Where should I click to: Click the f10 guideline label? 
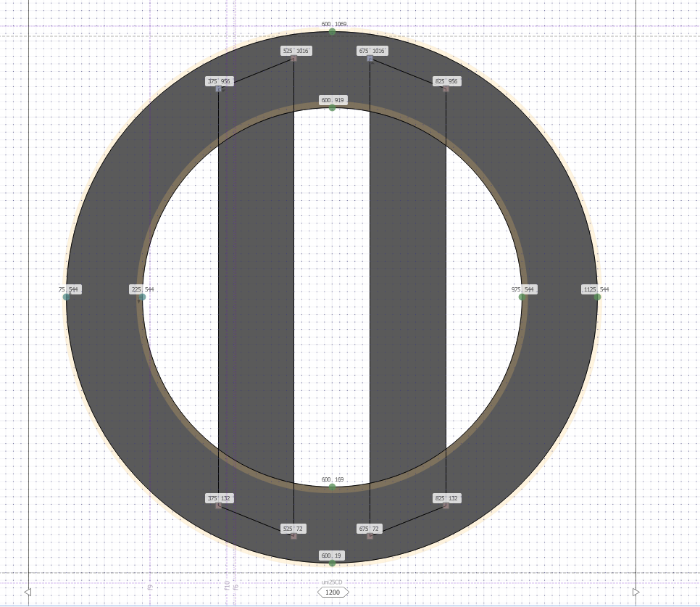pyautogui.click(x=227, y=585)
